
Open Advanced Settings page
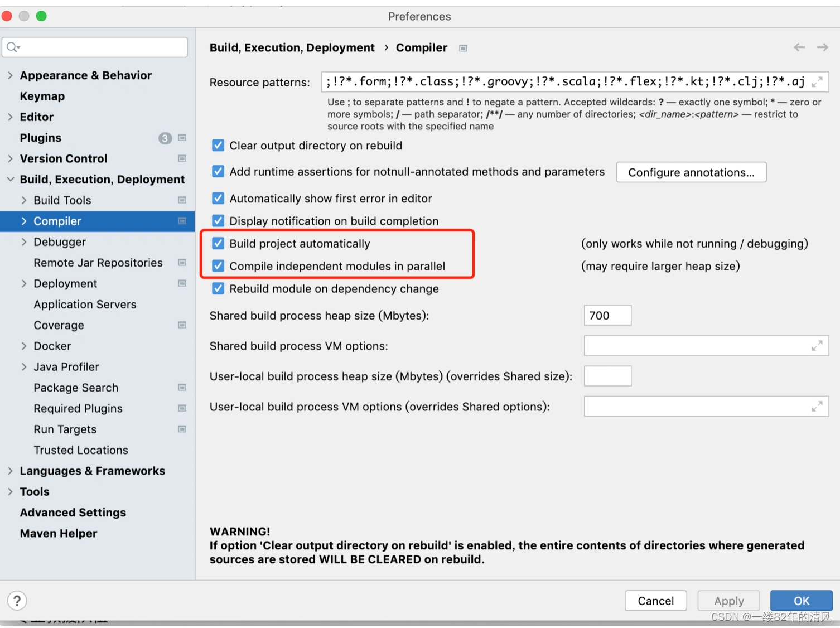pos(73,513)
